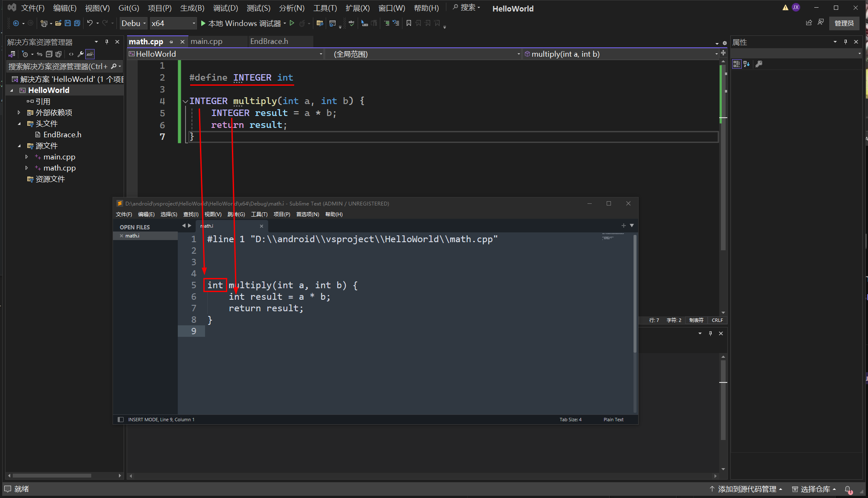Click the categorized view icon in Properties panel

(x=736, y=64)
